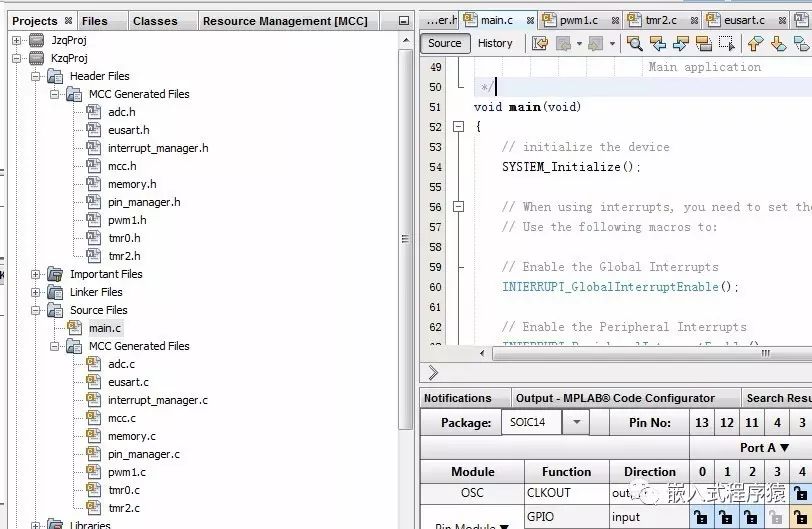The height and width of the screenshot is (529, 812).
Task: Switch to Source view button
Action: pyautogui.click(x=444, y=43)
